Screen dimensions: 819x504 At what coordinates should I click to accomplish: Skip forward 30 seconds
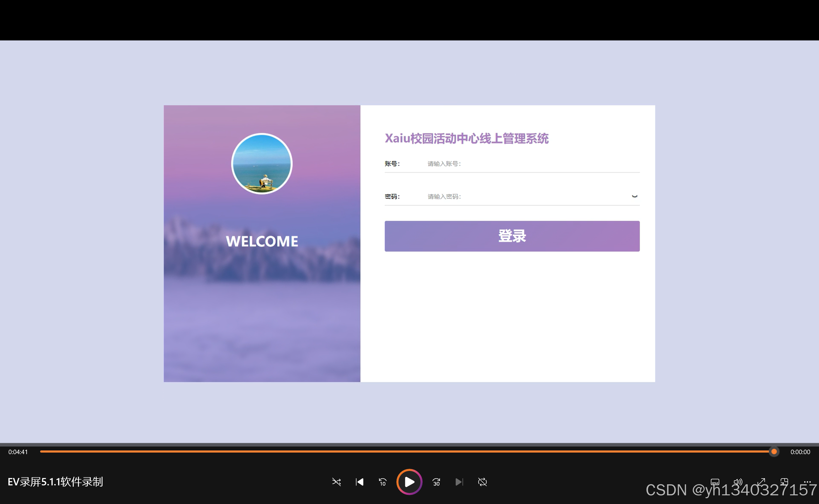(x=436, y=482)
